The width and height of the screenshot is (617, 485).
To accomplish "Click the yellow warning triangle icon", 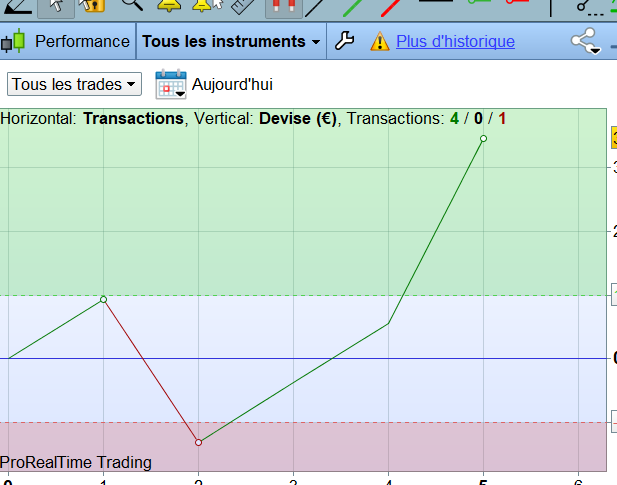I will [380, 41].
